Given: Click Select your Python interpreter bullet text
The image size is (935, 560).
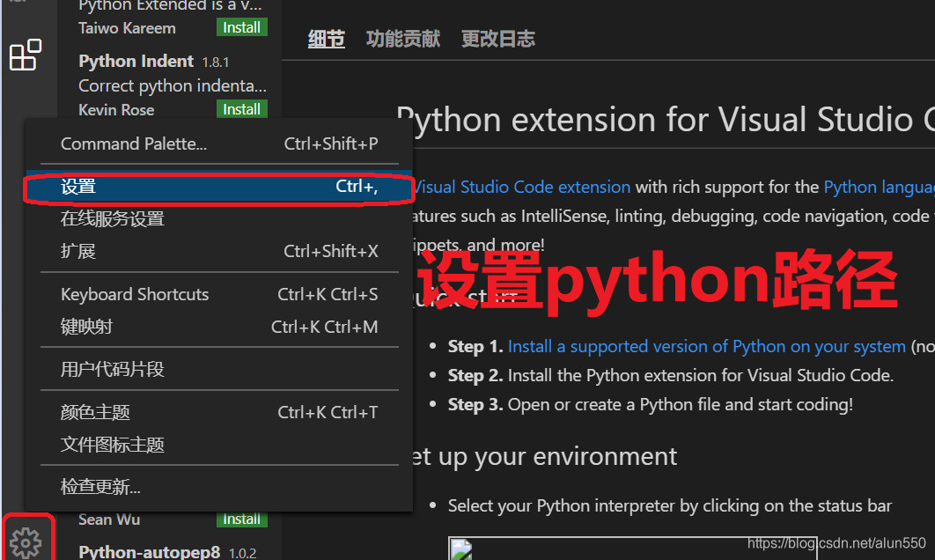Looking at the screenshot, I should [670, 505].
